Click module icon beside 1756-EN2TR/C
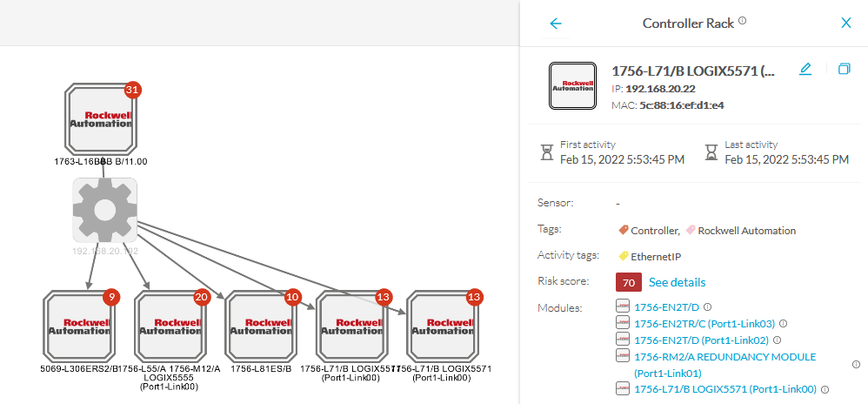 pos(624,323)
